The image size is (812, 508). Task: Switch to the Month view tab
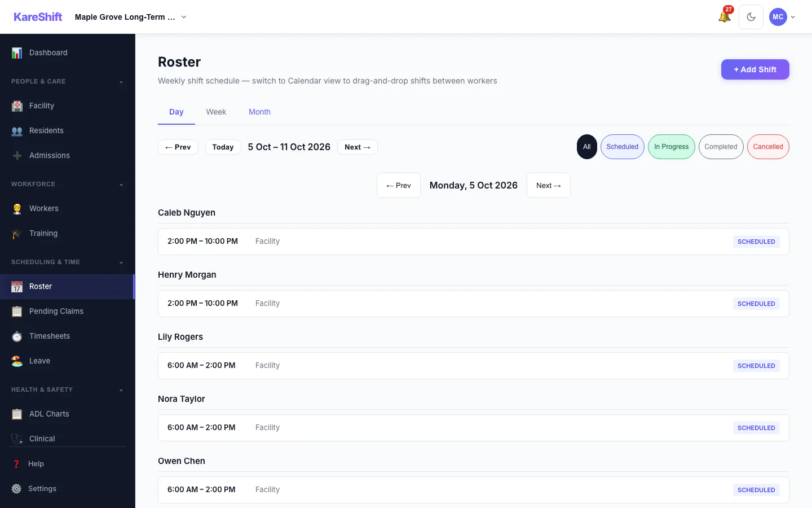tap(259, 112)
